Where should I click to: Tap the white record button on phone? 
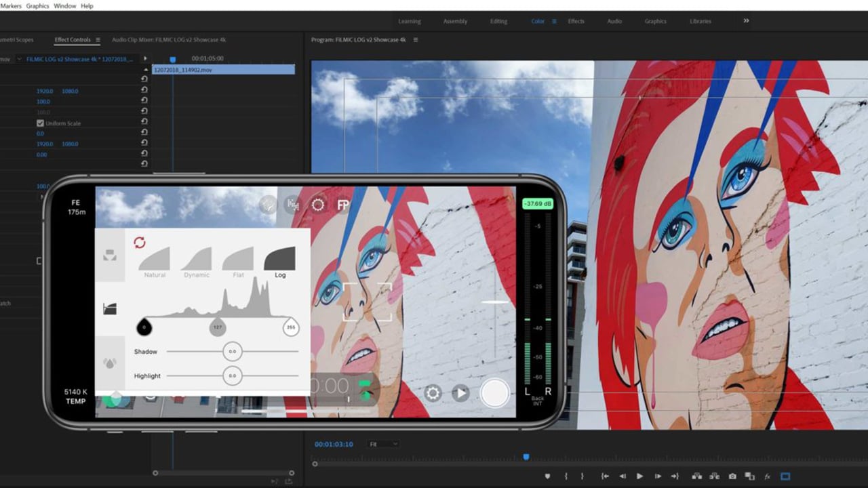[495, 393]
